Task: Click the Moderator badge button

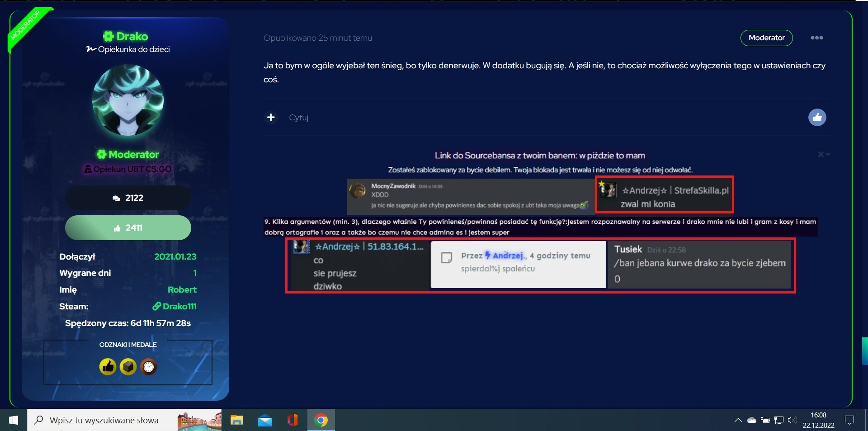Action: click(x=766, y=38)
